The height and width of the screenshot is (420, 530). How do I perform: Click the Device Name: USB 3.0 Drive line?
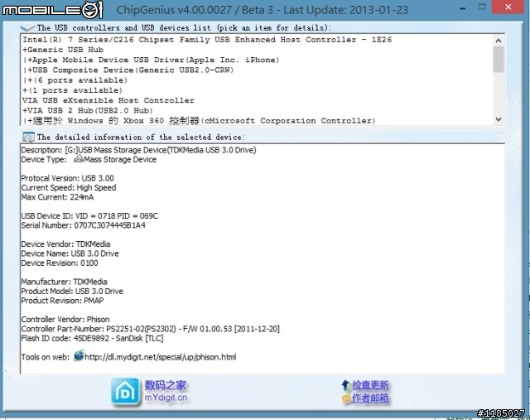click(x=70, y=253)
